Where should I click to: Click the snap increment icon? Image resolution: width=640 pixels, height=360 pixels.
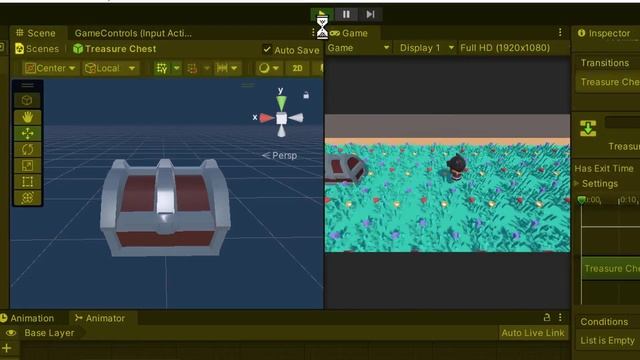(222, 68)
